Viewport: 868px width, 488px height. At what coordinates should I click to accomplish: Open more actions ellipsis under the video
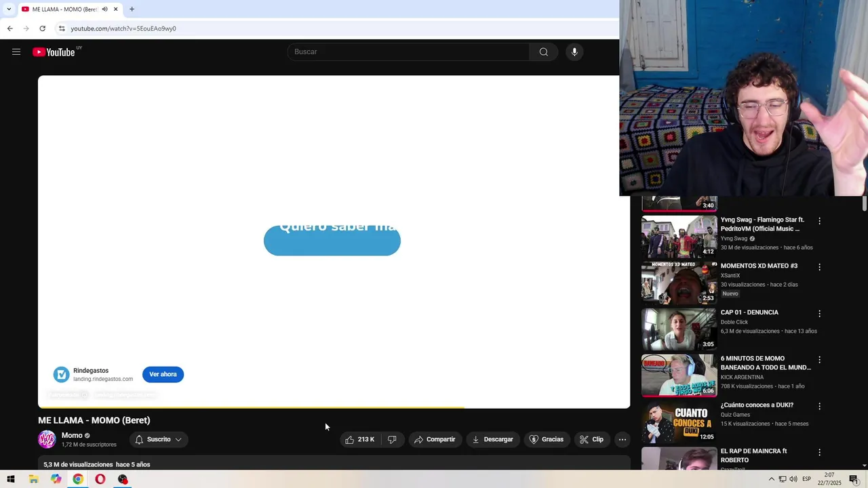[x=622, y=439]
